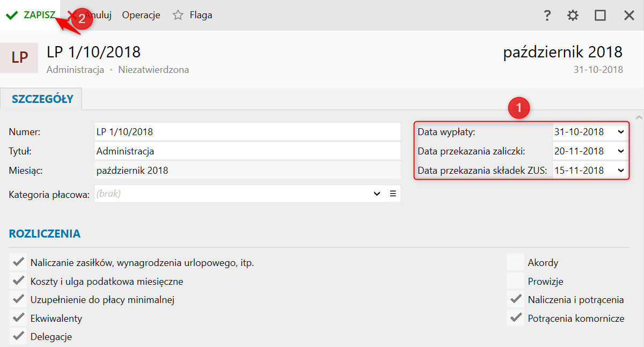The image size is (644, 347).
Task: Switch to the SZCZEGÓŁY tab
Action: 42,99
